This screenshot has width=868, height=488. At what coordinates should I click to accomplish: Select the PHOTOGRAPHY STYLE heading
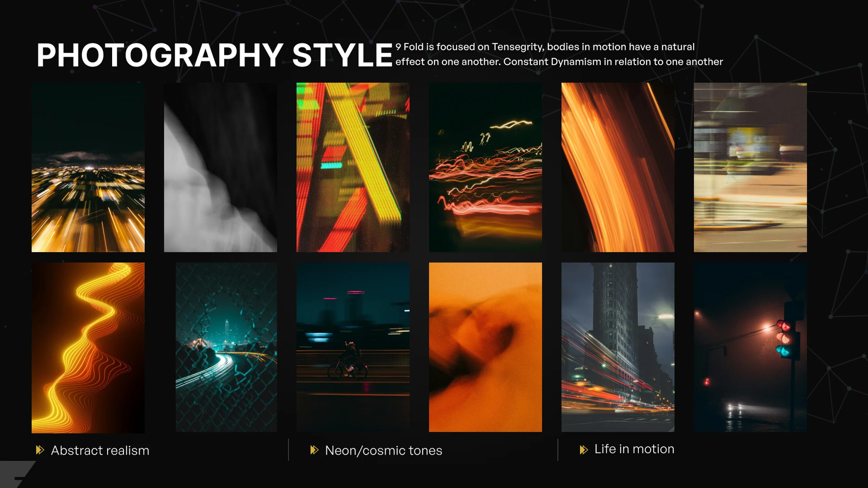[x=214, y=55]
